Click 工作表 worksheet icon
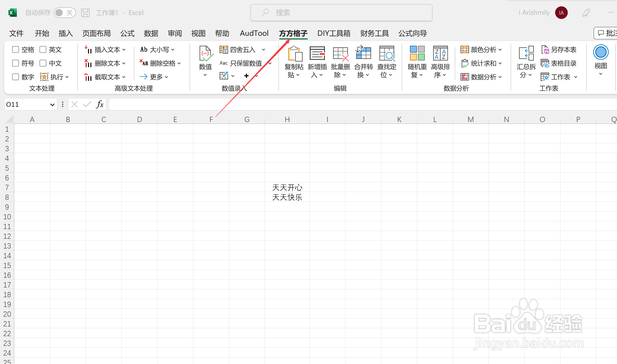Image resolution: width=617 pixels, height=364 pixels. (x=545, y=77)
